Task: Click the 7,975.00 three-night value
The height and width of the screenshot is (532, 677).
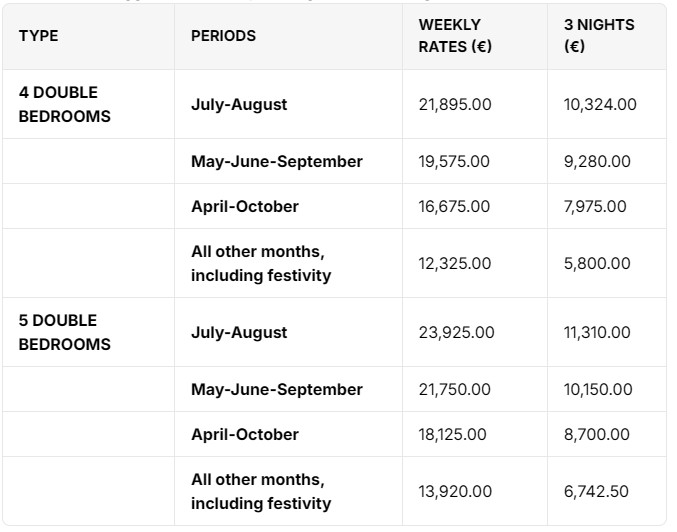Action: [x=595, y=206]
